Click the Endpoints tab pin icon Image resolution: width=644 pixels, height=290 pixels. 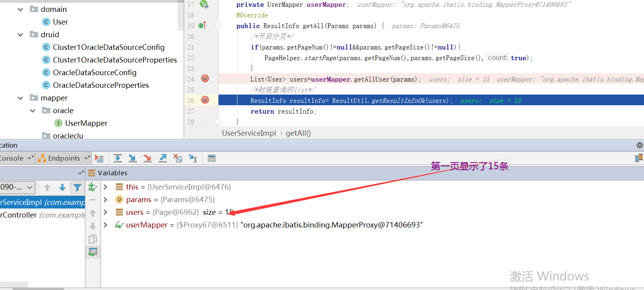87,158
